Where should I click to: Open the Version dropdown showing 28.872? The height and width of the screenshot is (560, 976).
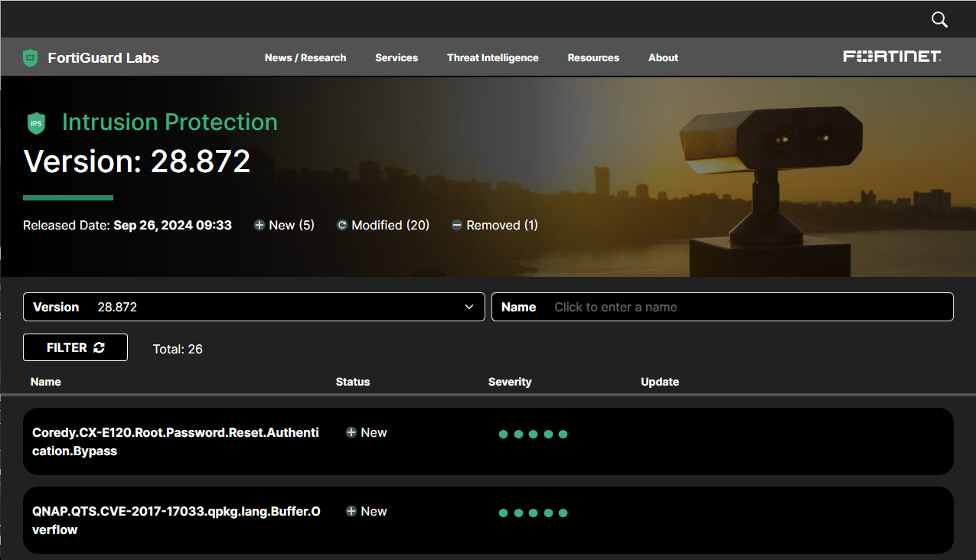point(253,306)
